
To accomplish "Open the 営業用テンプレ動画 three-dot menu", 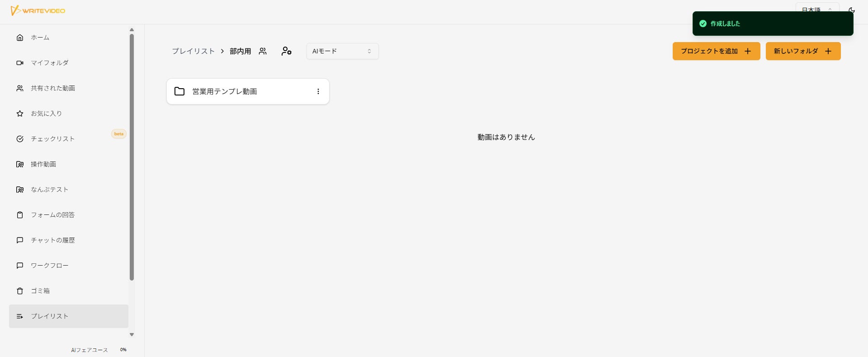I will tap(318, 91).
